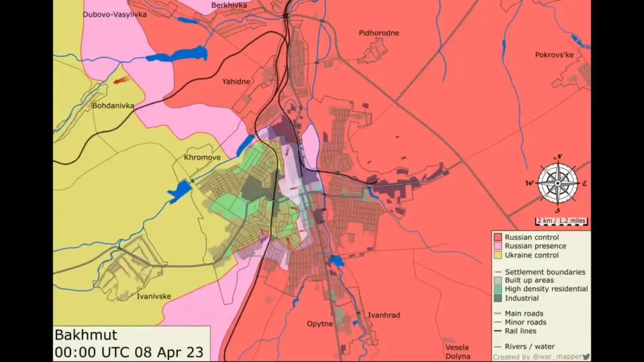
Task: Click the Industrial legend swatch
Action: pyautogui.click(x=498, y=298)
